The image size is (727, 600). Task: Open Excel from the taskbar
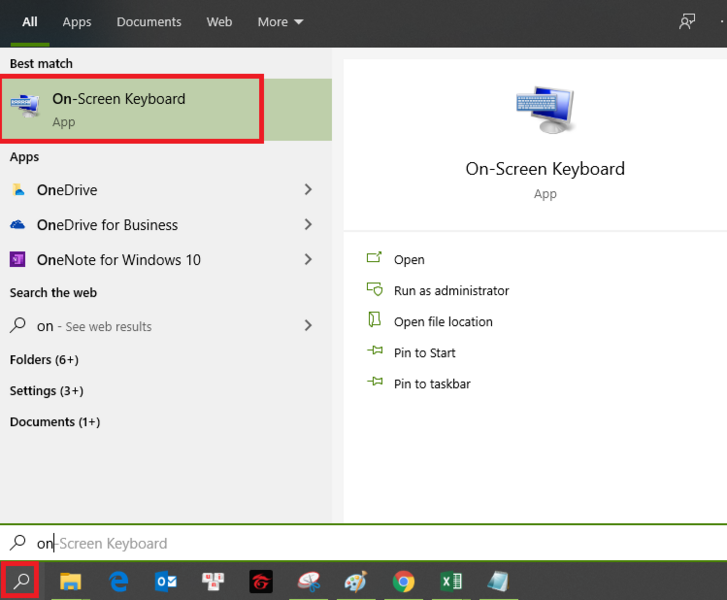pyautogui.click(x=450, y=581)
